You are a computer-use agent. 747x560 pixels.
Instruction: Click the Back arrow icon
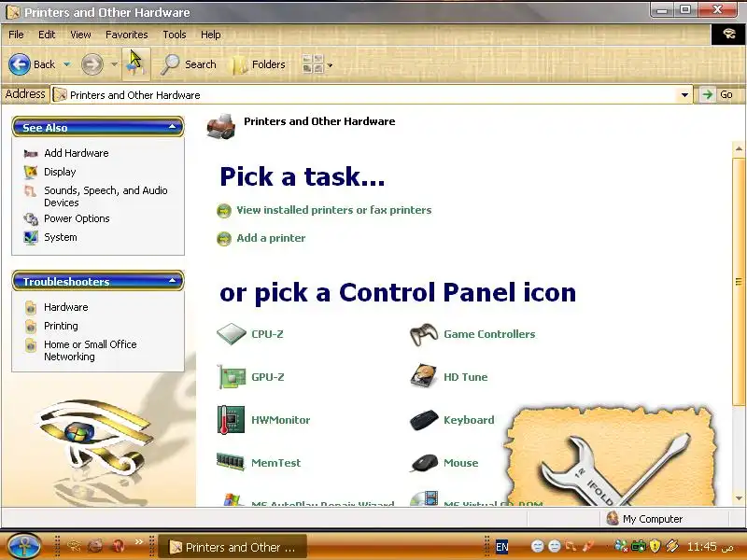coord(20,64)
